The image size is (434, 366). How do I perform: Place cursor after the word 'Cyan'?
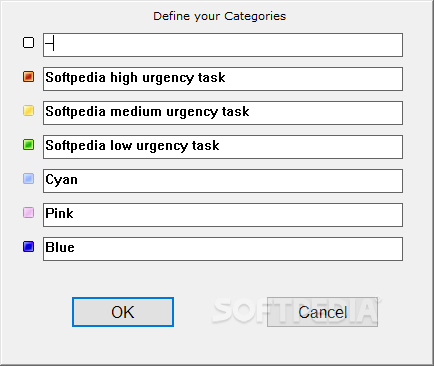tap(78, 179)
